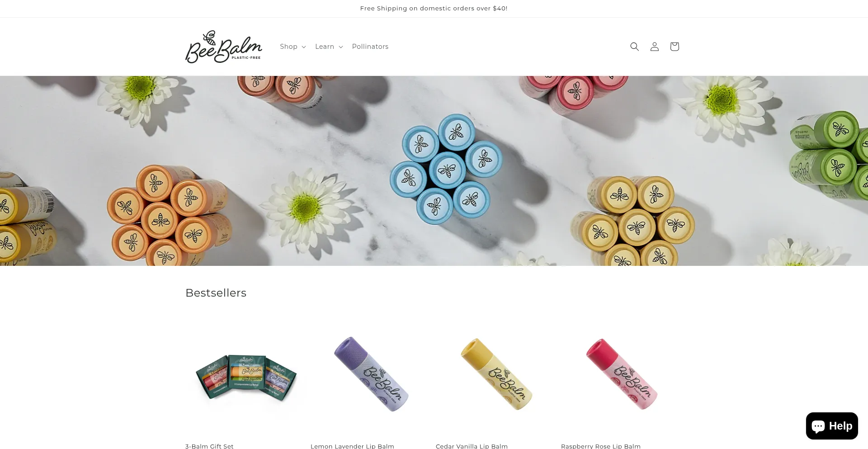Open the 3-Balm Gift Set link
Screen dimensions: 868x449
(x=209, y=446)
